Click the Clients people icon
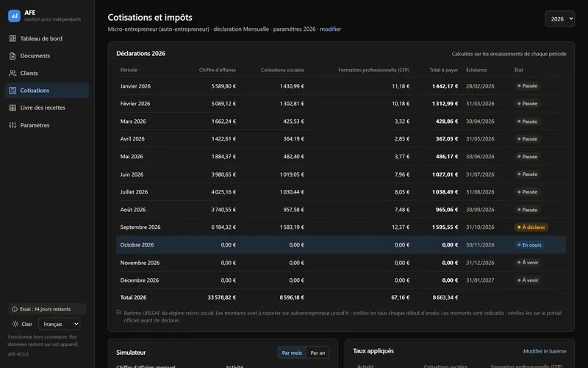This screenshot has width=588, height=368. (12, 73)
